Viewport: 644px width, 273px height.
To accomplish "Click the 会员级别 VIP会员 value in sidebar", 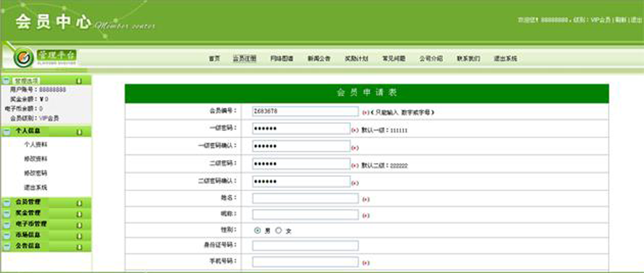I will coord(49,118).
